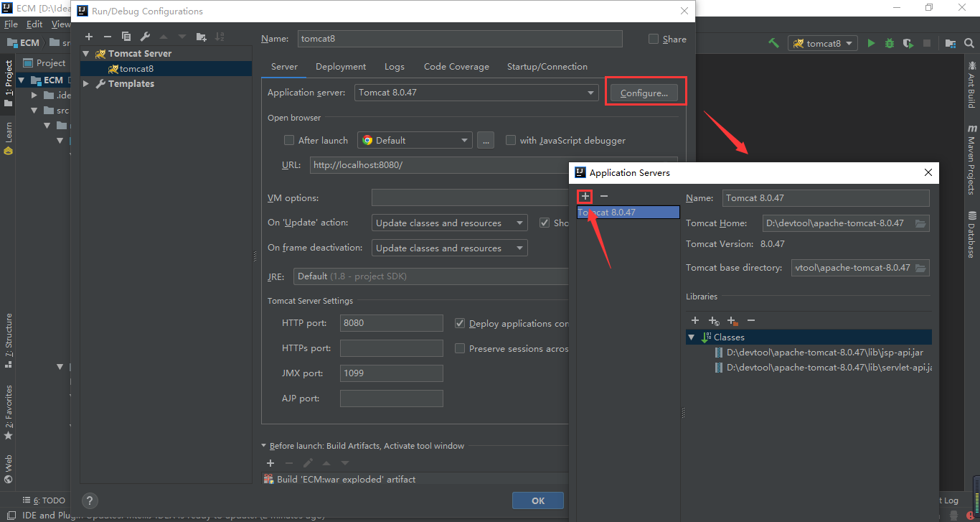Add a new run configuration with plus icon

coord(89,37)
